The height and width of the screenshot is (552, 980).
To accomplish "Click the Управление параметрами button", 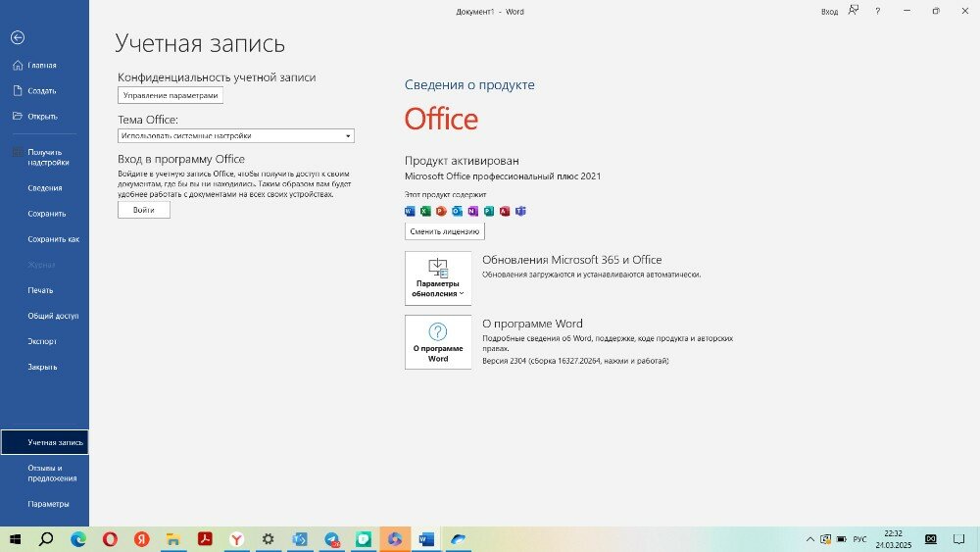I will 170,95.
